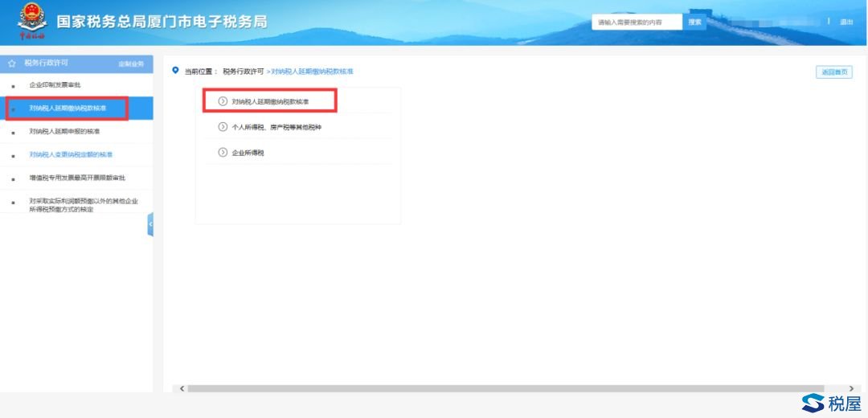This screenshot has height=418, width=868.
Task: Click the circled arrow beside 个人所得税、房产税等其他税种
Action: [x=223, y=127]
